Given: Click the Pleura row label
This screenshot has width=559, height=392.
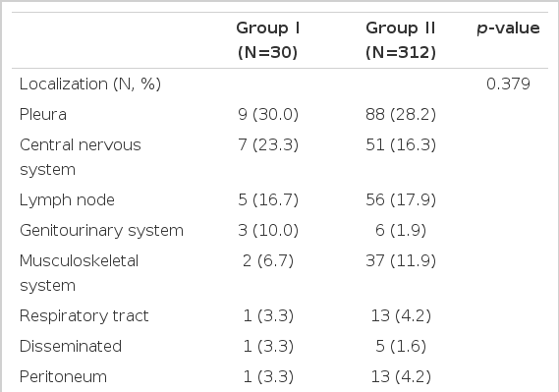Looking at the screenshot, I should coord(43,115).
